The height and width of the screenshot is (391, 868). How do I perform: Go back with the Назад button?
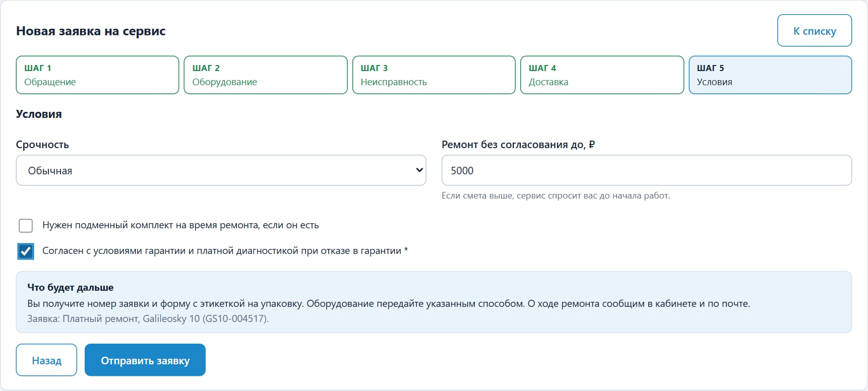pos(46,360)
